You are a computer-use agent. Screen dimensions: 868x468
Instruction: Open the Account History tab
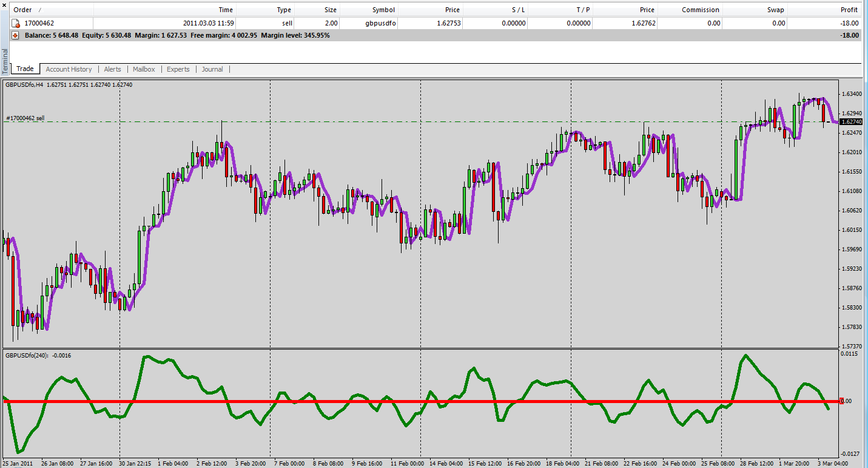(69, 69)
